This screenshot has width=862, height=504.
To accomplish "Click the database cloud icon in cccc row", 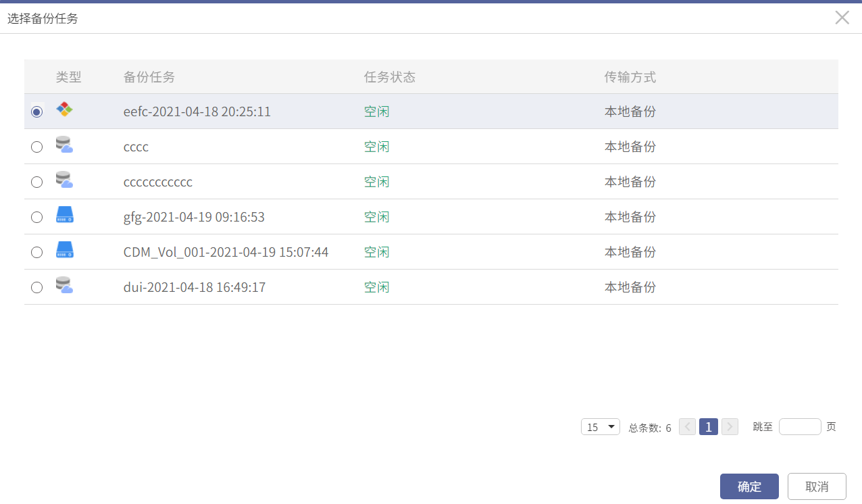I will tap(64, 145).
